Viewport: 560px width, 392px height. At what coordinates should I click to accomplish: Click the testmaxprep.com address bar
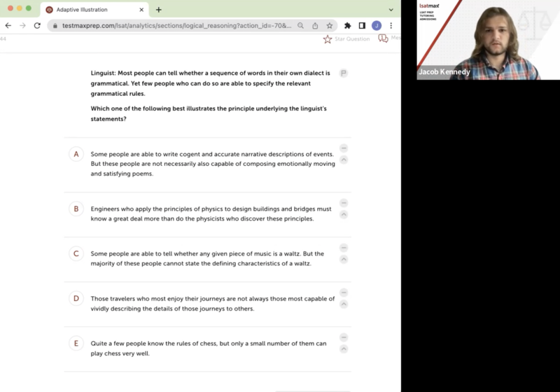click(175, 25)
